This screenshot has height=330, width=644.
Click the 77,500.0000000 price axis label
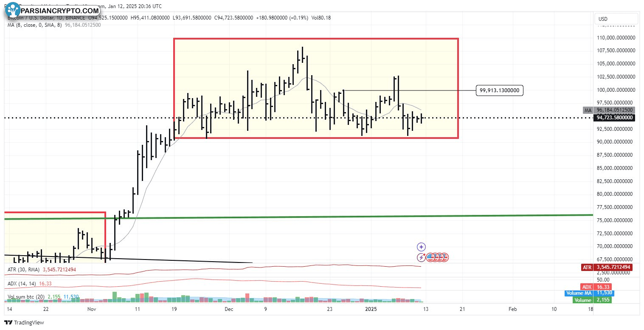[x=616, y=207]
